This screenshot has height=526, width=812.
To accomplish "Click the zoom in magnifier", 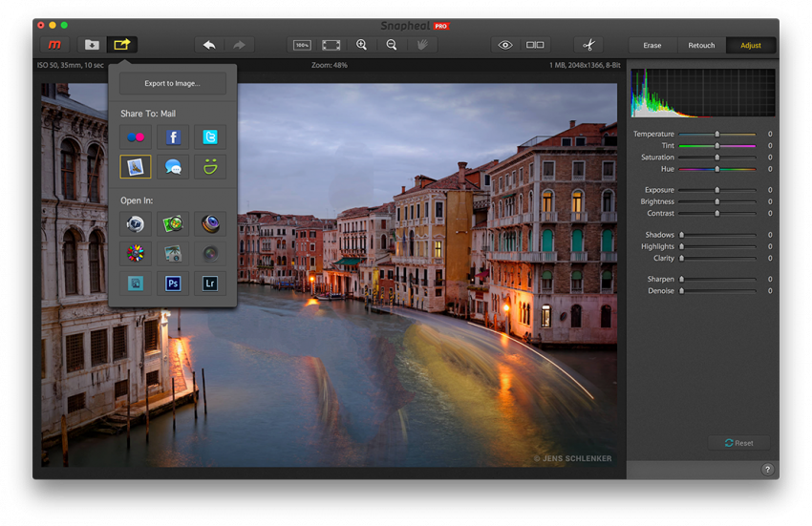I will [x=361, y=45].
